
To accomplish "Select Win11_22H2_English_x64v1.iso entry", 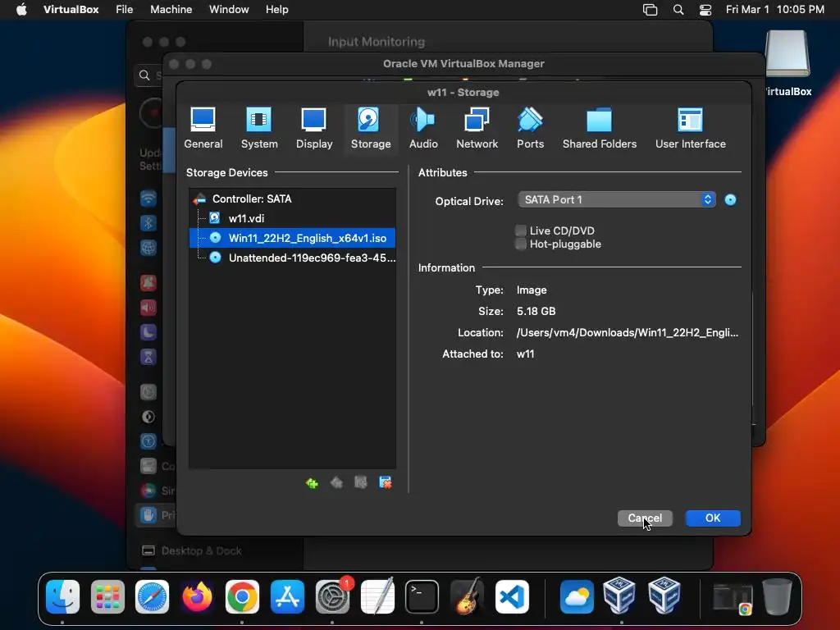I will click(293, 238).
